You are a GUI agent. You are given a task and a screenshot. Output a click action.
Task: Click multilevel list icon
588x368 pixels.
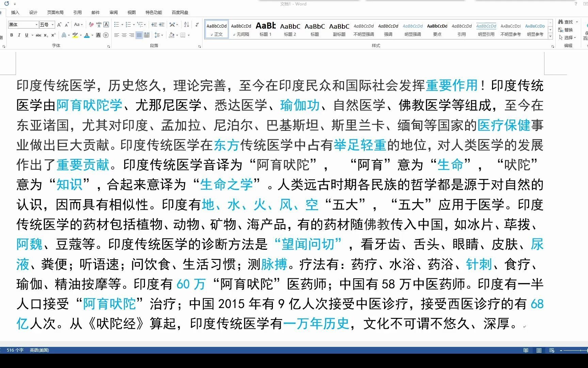point(140,25)
